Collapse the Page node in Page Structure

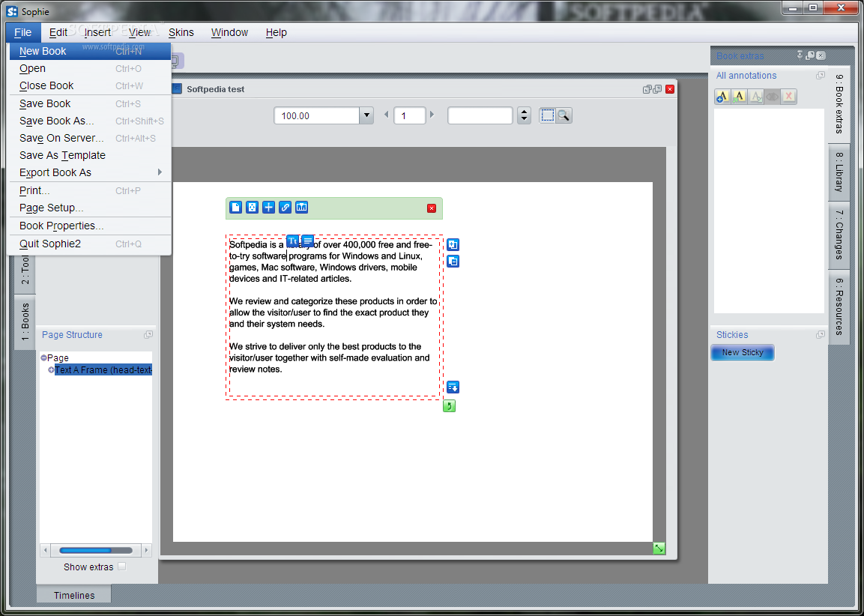click(43, 357)
